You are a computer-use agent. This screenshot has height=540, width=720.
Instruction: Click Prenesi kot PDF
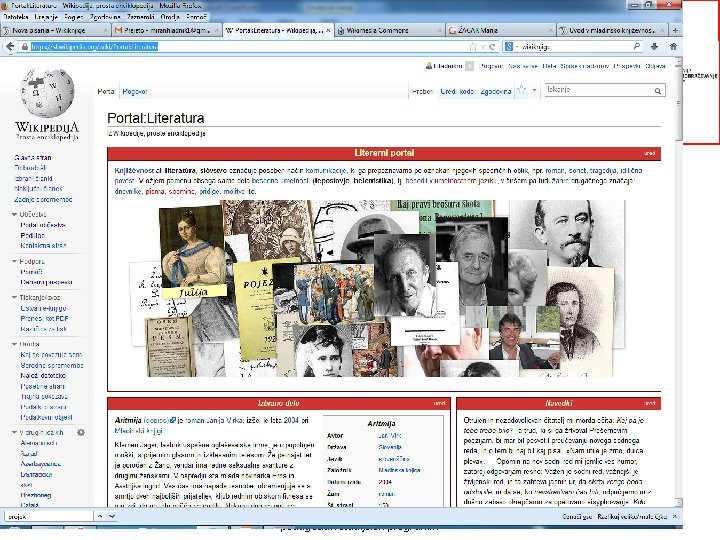pyautogui.click(x=44, y=319)
